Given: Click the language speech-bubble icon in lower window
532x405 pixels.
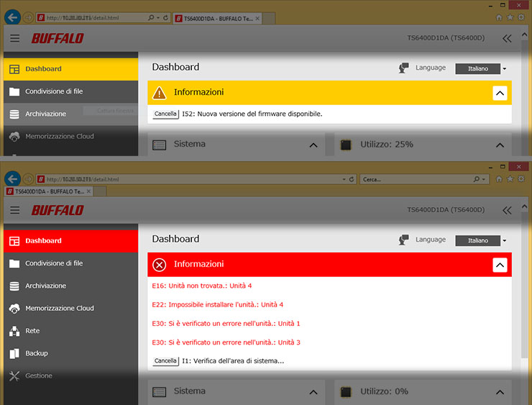Looking at the screenshot, I should 404,240.
